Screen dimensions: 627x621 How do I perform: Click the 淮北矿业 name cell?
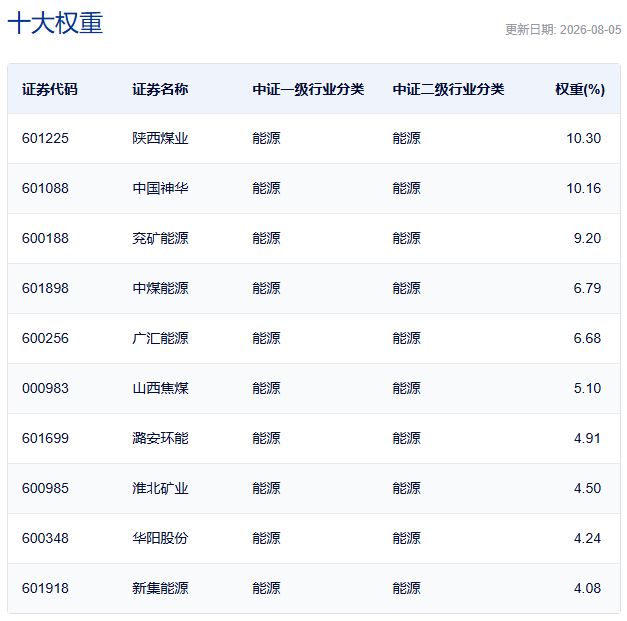pos(160,488)
